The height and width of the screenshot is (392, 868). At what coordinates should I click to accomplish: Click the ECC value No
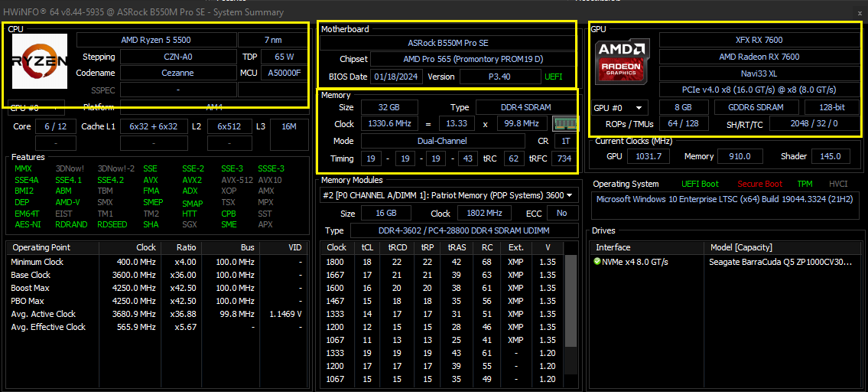[562, 214]
